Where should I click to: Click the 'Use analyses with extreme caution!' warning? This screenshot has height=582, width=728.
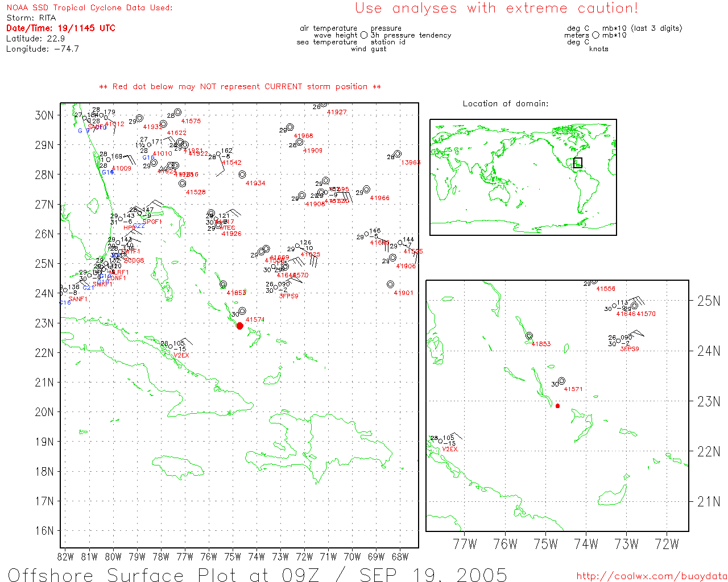(496, 8)
